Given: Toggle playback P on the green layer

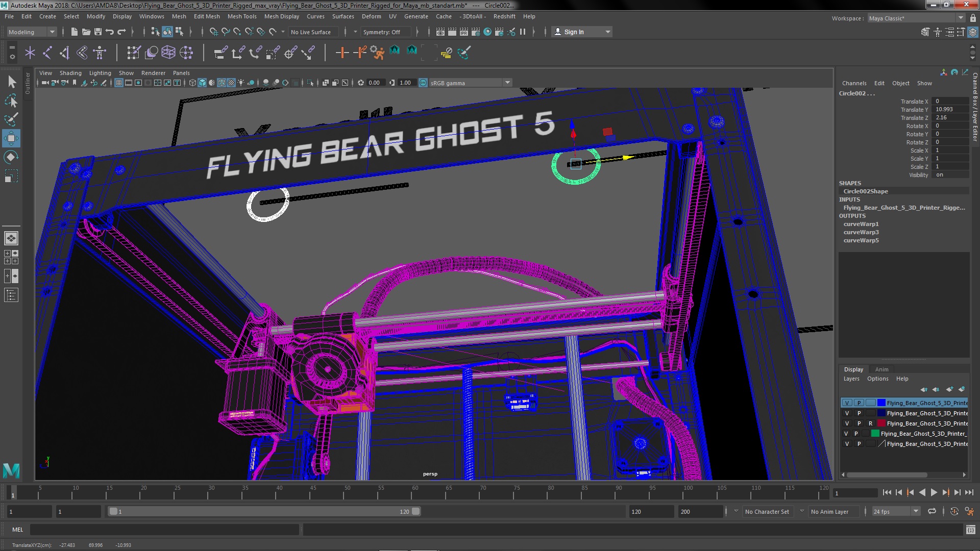Looking at the screenshot, I should tap(856, 434).
